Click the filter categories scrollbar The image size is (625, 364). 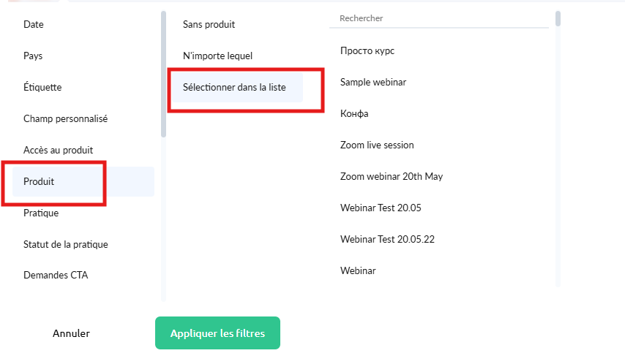click(x=163, y=73)
